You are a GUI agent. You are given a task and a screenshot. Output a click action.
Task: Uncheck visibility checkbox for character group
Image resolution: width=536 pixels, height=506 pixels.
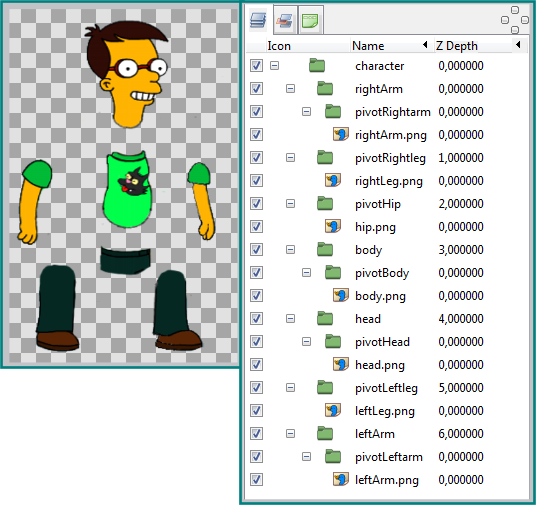pyautogui.click(x=256, y=65)
